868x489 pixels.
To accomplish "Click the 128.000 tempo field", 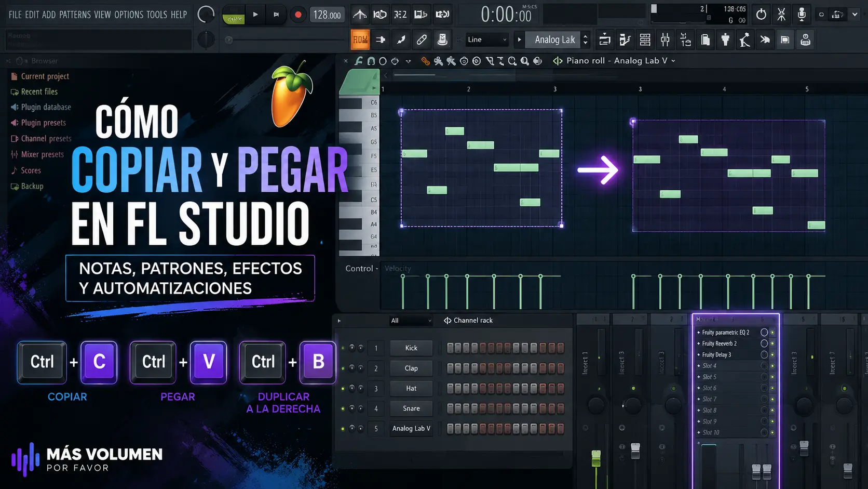I will pos(327,15).
